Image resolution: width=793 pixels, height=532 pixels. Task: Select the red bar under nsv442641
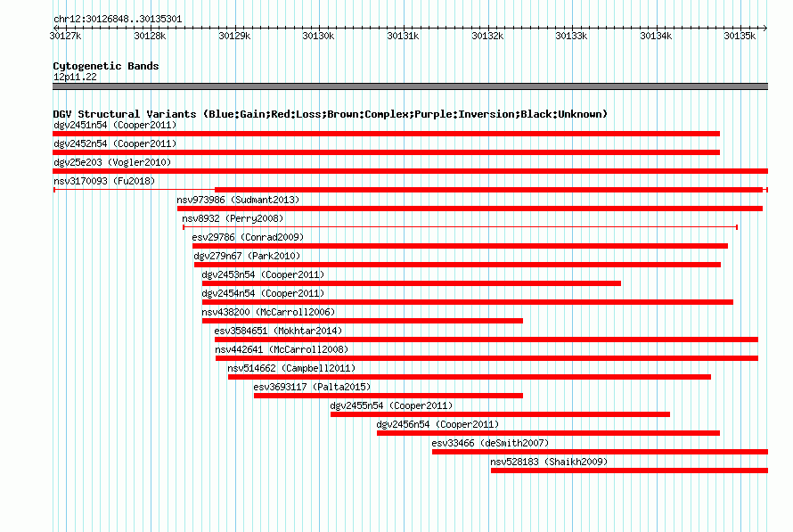point(487,358)
